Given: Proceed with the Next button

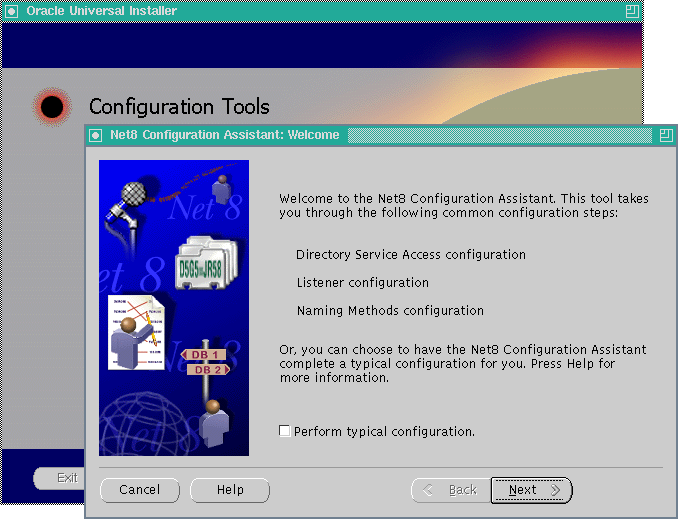Looking at the screenshot, I should click(x=531, y=490).
